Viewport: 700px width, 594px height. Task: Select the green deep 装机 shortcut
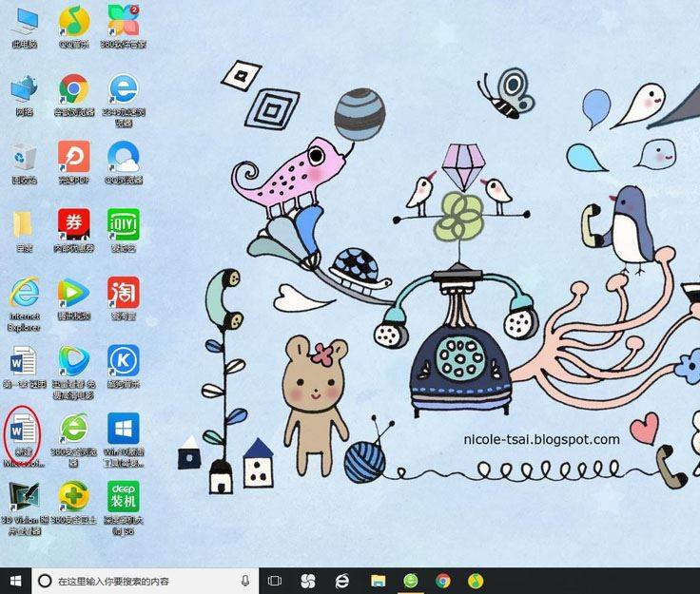[124, 508]
